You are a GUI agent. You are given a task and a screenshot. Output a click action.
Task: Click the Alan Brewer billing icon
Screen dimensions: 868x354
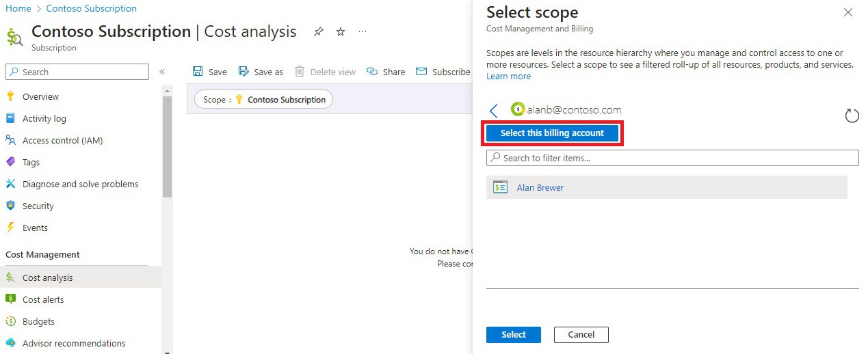500,187
